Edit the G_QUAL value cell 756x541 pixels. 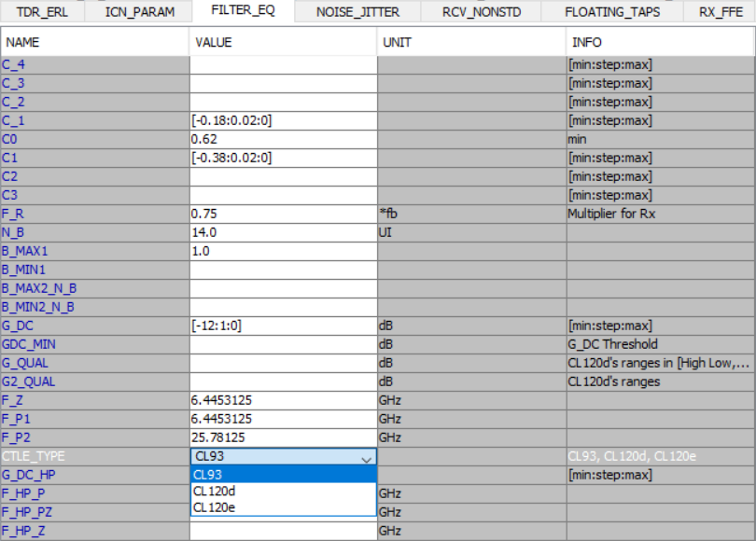(284, 363)
